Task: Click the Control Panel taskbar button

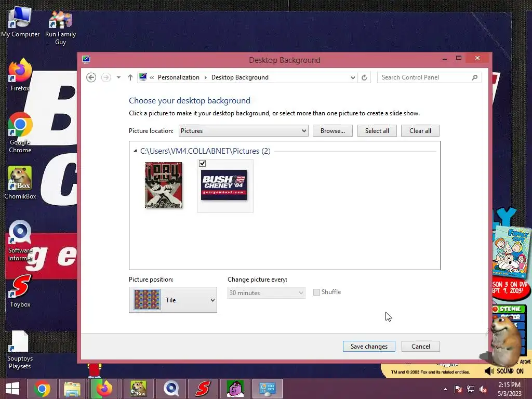Action: click(x=268, y=389)
